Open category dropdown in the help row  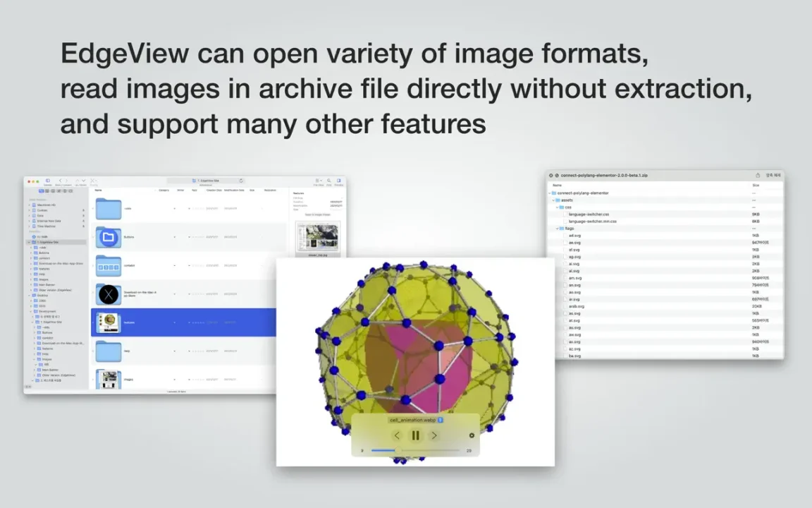175,351
